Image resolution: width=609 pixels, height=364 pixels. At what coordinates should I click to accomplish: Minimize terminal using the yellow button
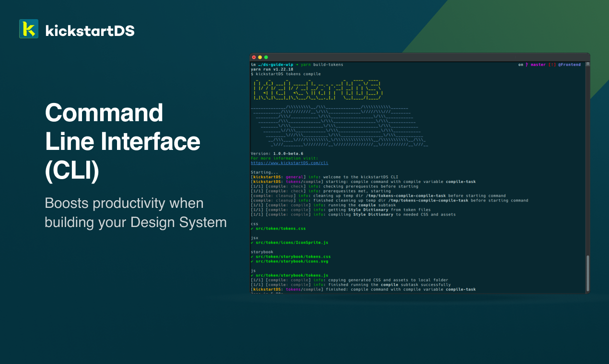tap(260, 57)
